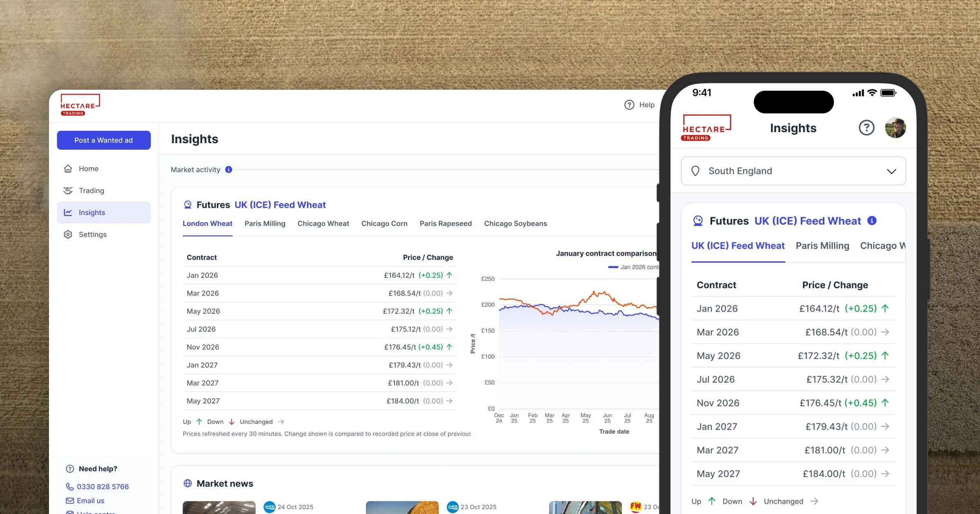
Task: Select the Chicago Corn futures tab
Action: 384,224
